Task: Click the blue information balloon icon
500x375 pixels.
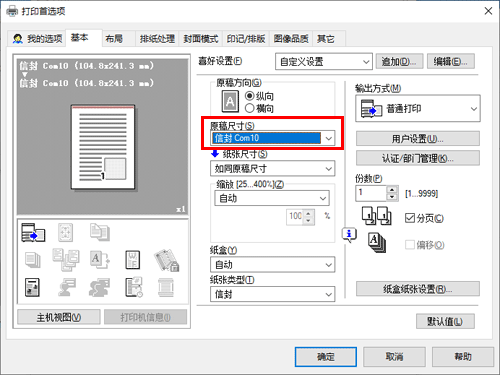Action: coord(349,234)
